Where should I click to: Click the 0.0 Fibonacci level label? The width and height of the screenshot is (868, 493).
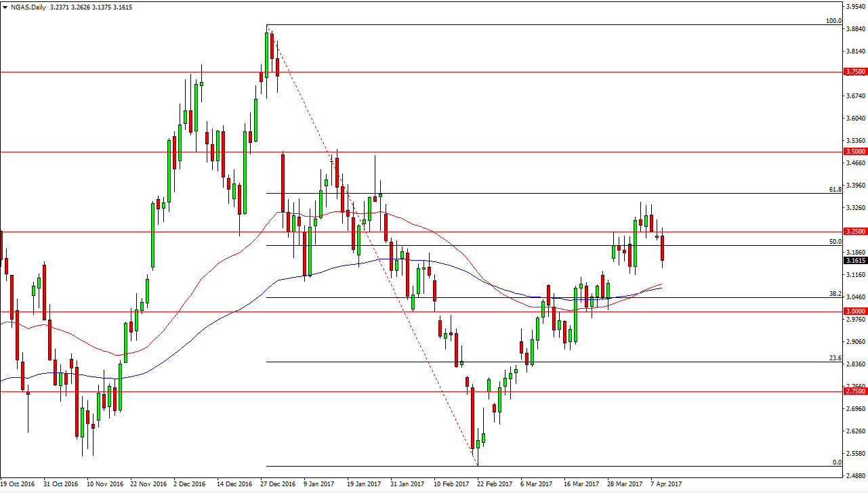[x=836, y=462]
